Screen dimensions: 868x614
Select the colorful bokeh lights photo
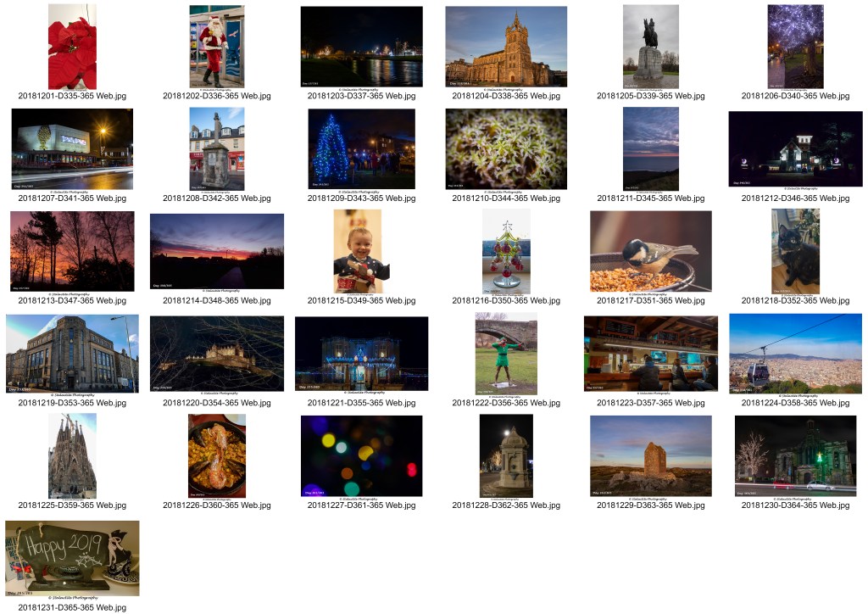(x=361, y=455)
